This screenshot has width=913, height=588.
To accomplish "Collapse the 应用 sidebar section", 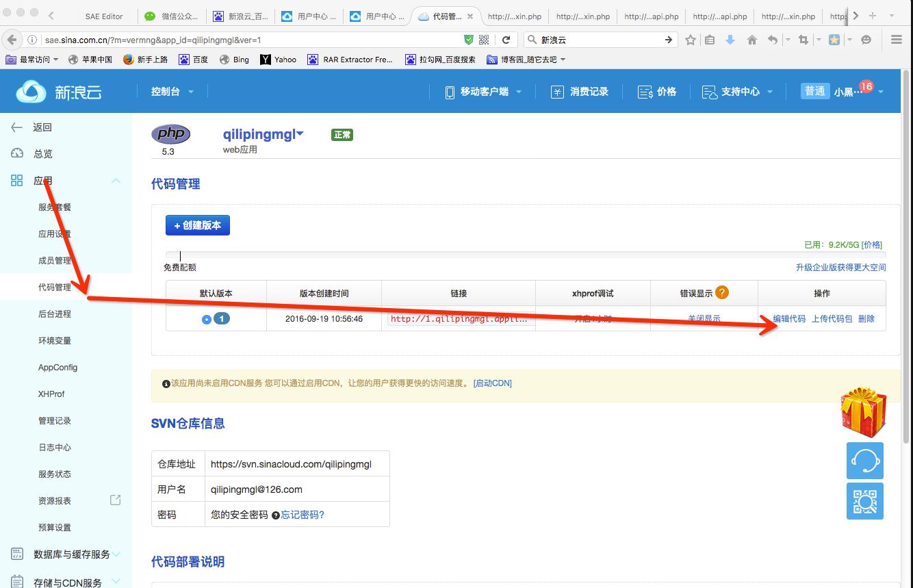I will (x=116, y=181).
